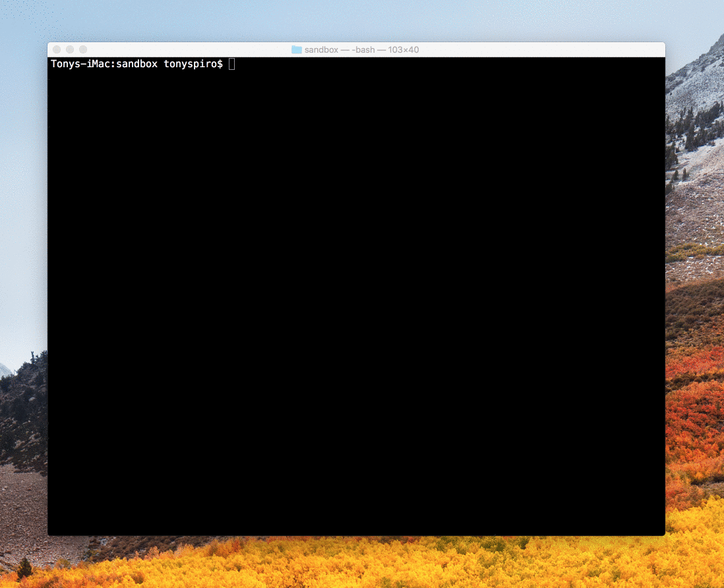Screen dimensions: 724x588
Task: Click the Terminal window title text
Action: [361, 49]
